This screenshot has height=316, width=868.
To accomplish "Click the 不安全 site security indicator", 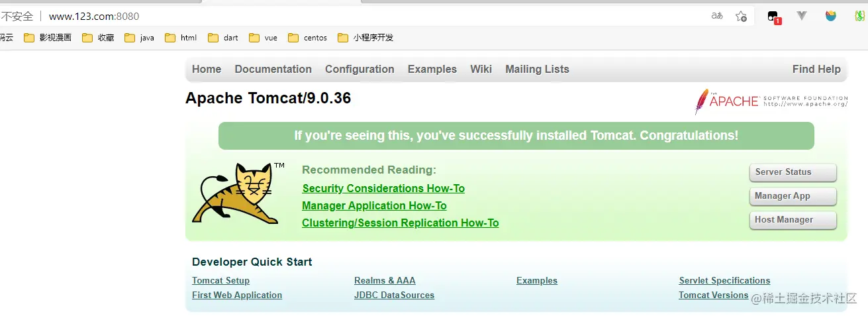I will pyautogui.click(x=17, y=16).
